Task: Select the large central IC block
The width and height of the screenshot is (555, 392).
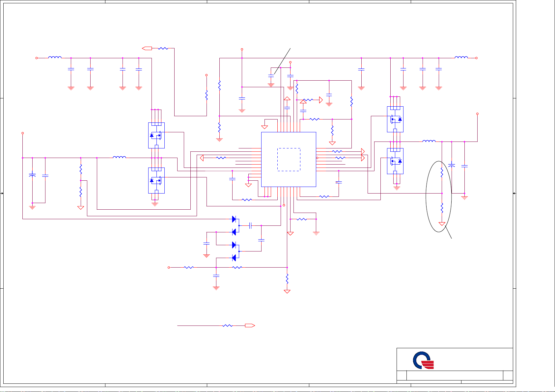Action: coord(289,160)
